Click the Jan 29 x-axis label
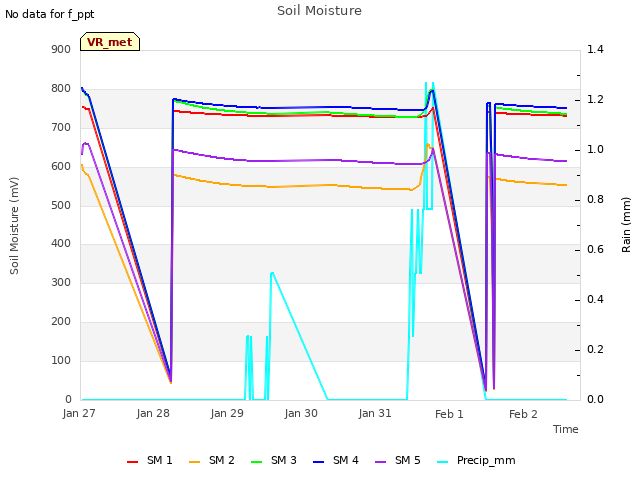640x480 pixels. [x=227, y=413]
